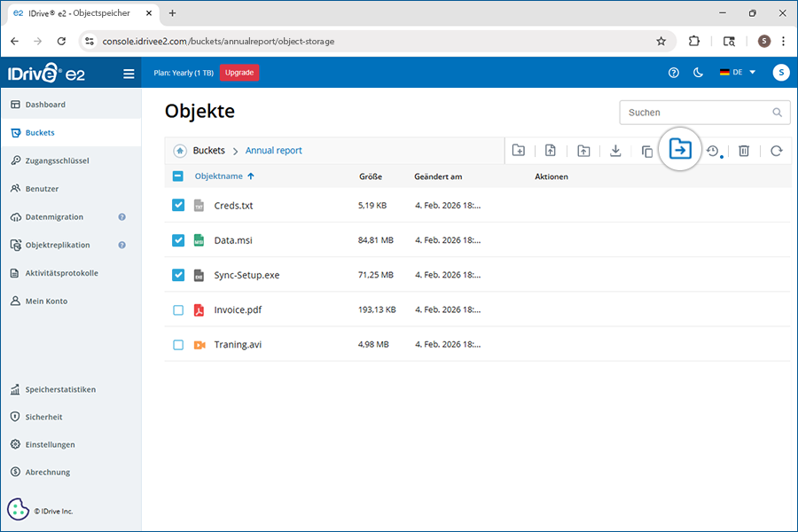The height and width of the screenshot is (532, 798).
Task: Delete selected objects with trash icon
Action: click(x=744, y=151)
